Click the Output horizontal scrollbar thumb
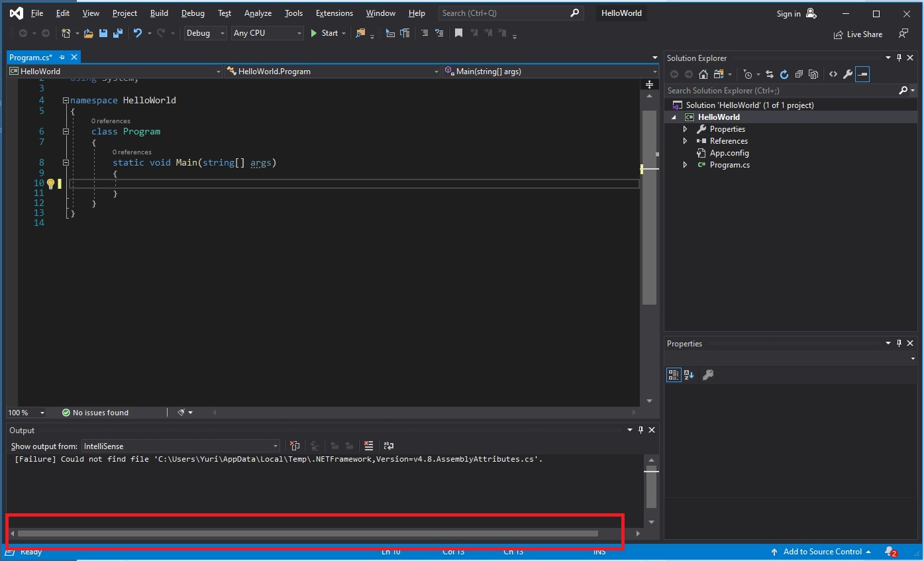This screenshot has height=561, width=924. (307, 533)
